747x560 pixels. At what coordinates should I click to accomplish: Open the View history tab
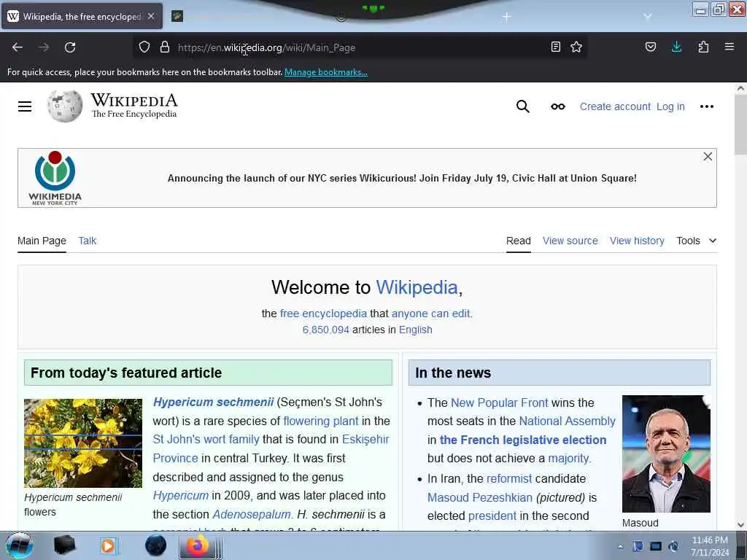click(x=637, y=241)
